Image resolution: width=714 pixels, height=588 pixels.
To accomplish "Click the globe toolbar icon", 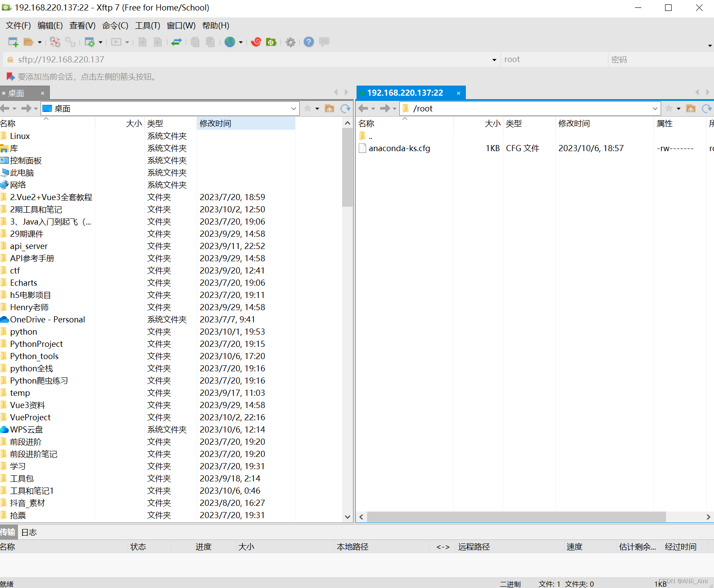I will pos(230,42).
